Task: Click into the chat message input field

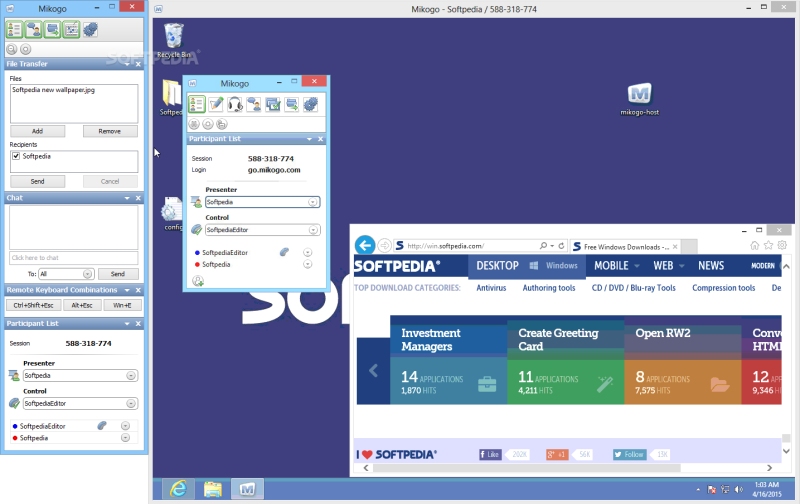Action: (x=73, y=258)
